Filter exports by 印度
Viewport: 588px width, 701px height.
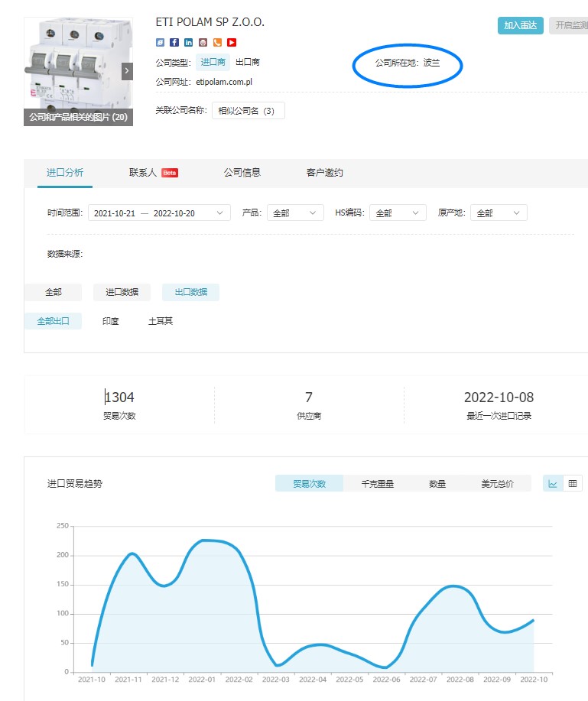[110, 321]
